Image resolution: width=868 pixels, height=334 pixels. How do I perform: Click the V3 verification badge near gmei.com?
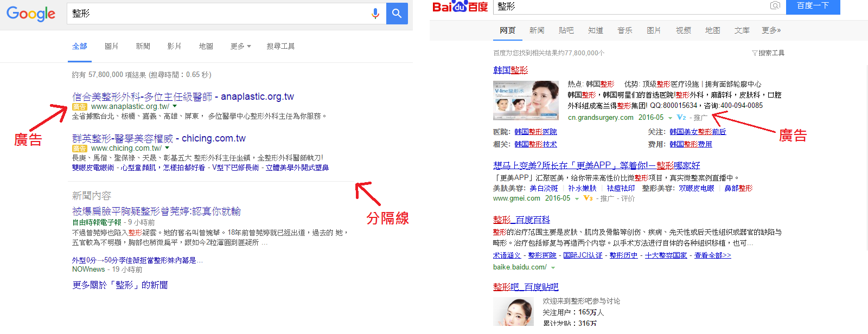(588, 198)
